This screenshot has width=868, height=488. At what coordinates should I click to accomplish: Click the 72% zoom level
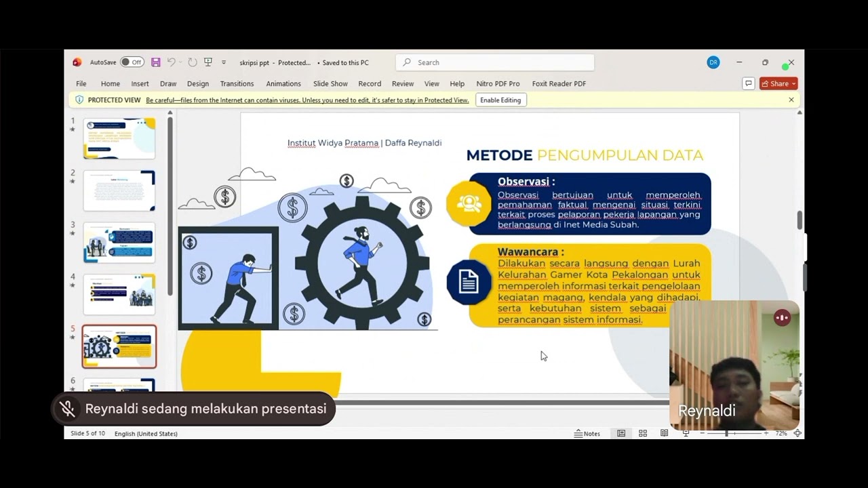781,433
